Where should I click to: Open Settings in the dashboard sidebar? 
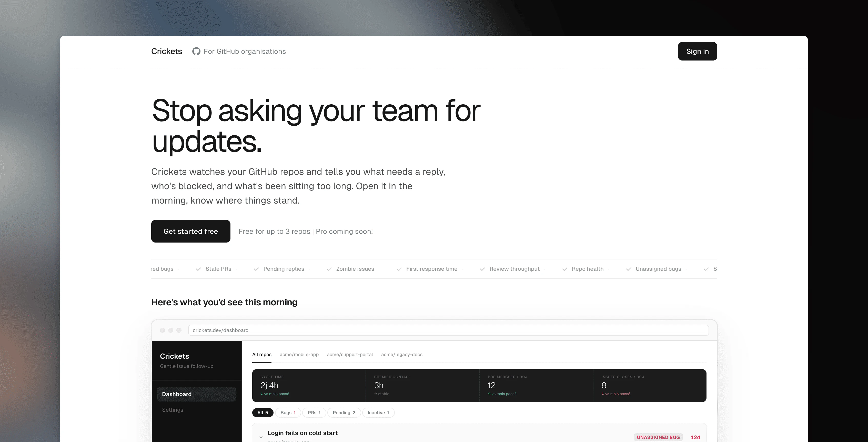tap(173, 410)
